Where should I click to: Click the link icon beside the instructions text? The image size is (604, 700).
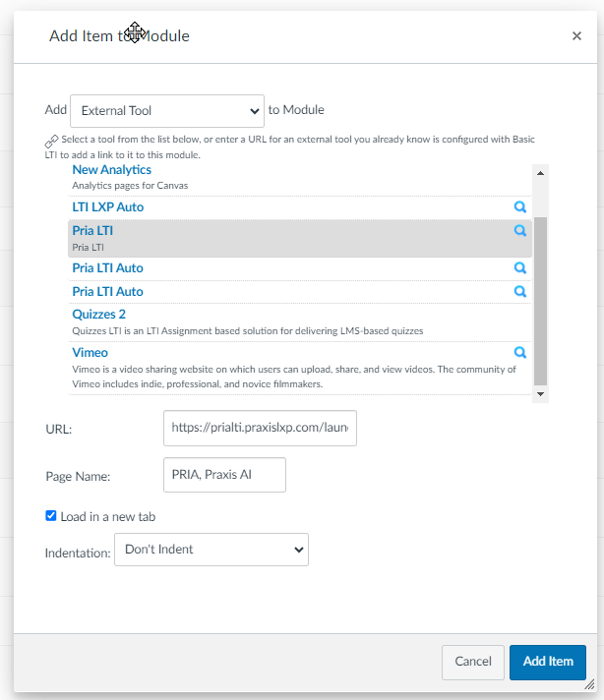click(x=51, y=141)
